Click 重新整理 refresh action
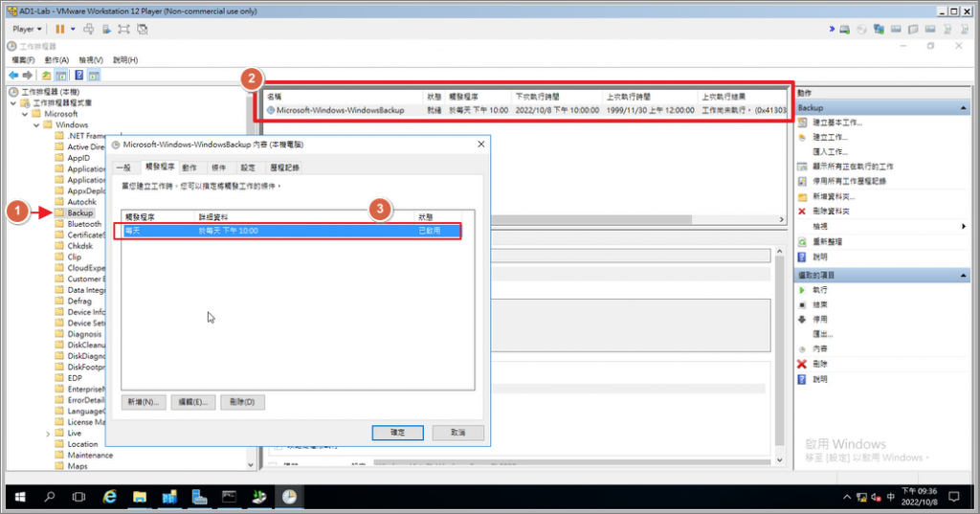 [828, 242]
